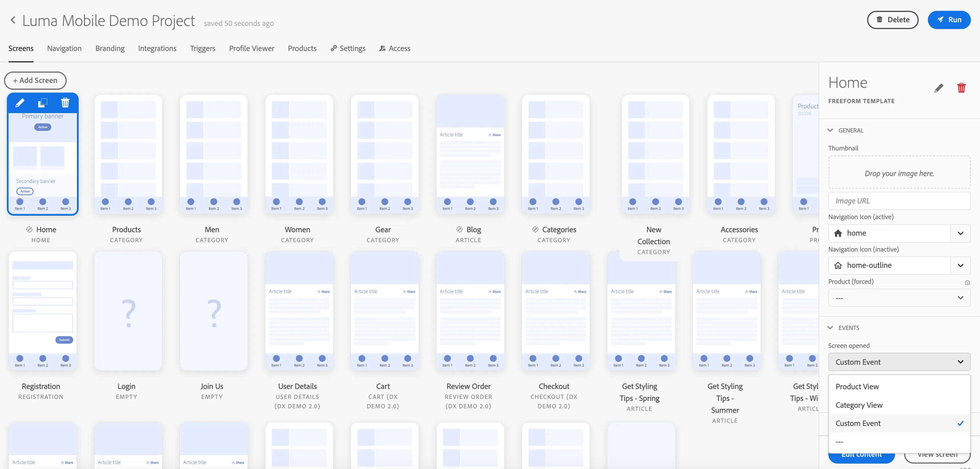
Task: Choose the checked Custom Event option
Action: point(899,423)
